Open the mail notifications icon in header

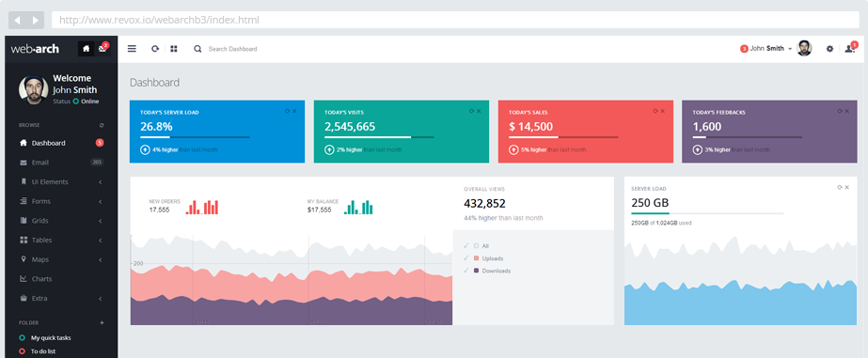pyautogui.click(x=103, y=49)
